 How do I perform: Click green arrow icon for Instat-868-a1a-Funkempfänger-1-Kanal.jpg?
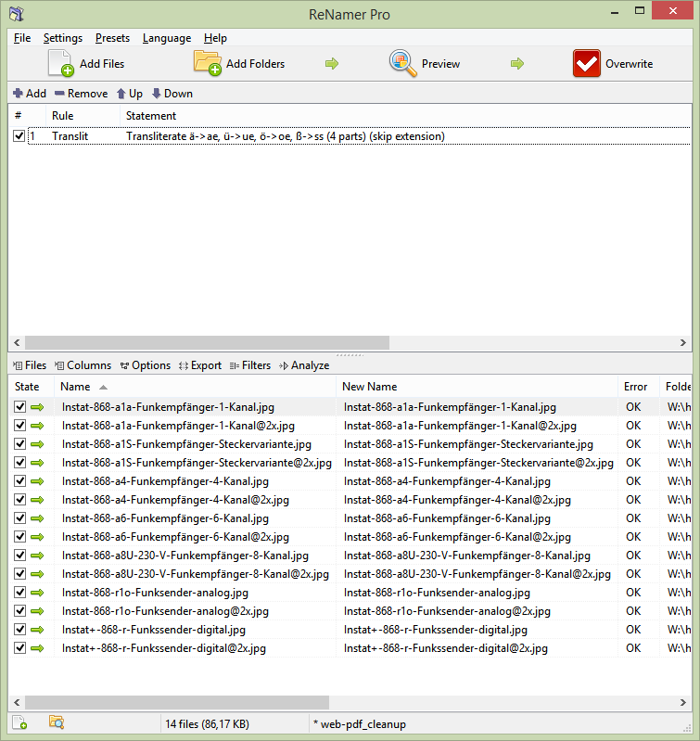coord(37,407)
